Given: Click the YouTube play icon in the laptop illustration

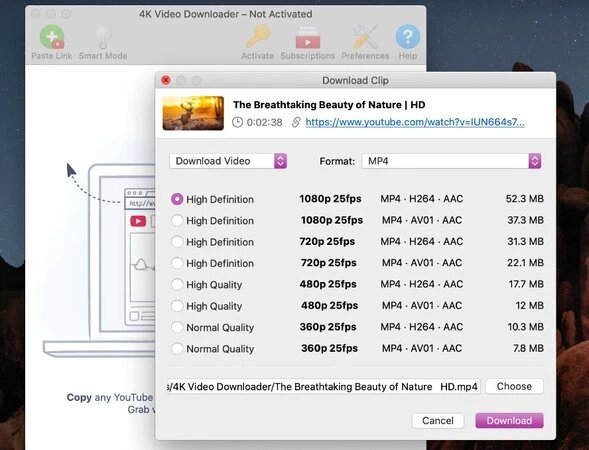Looking at the screenshot, I should [138, 221].
